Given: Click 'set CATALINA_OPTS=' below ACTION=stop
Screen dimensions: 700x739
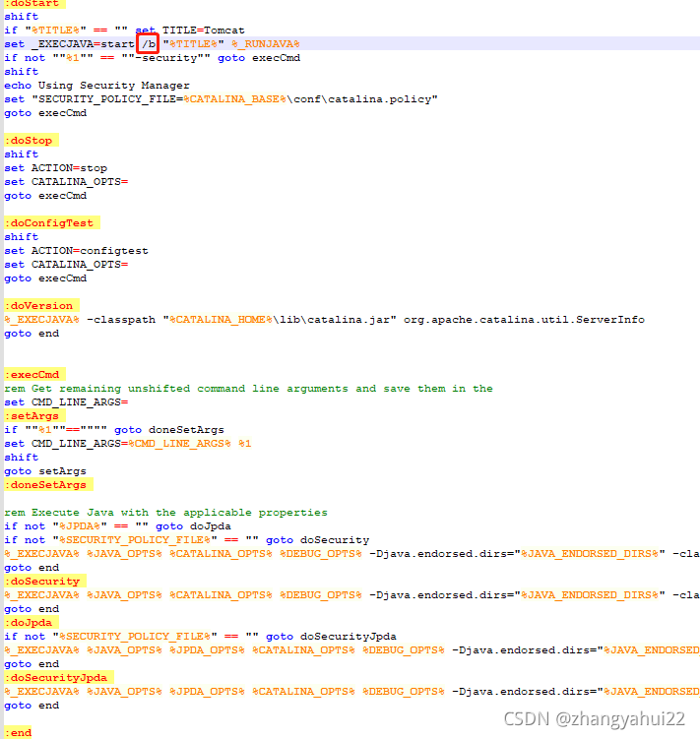Looking at the screenshot, I should tap(66, 181).
